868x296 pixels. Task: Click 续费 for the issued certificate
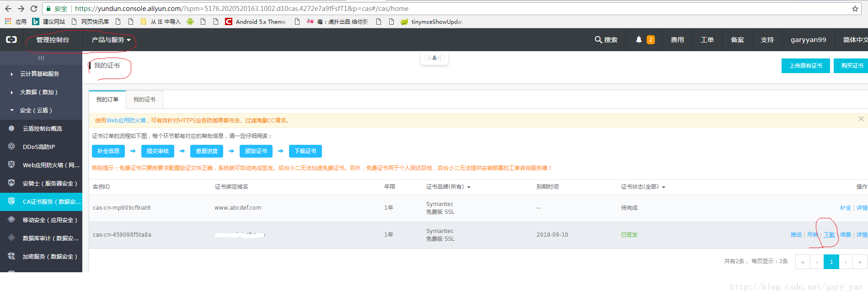(846, 235)
